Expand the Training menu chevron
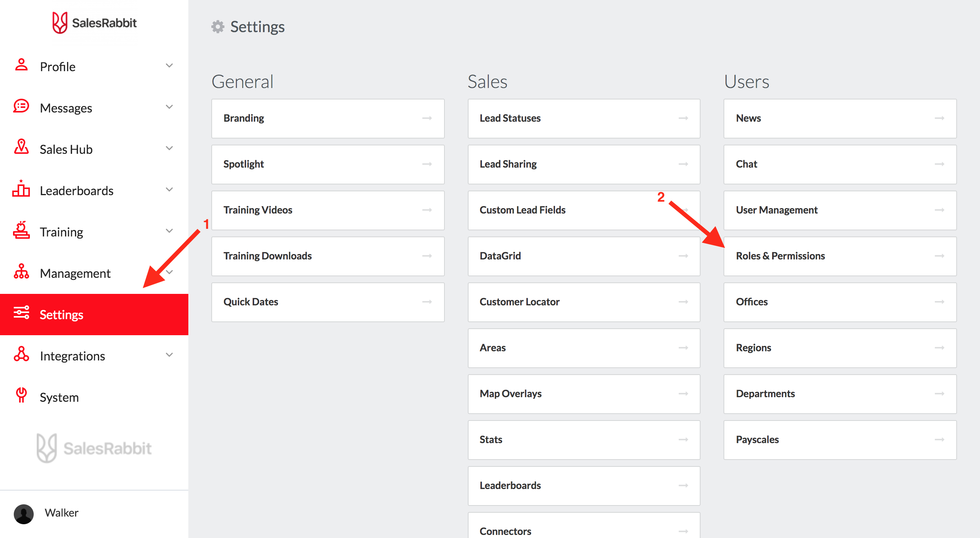Viewport: 980px width, 538px height. pyautogui.click(x=169, y=231)
